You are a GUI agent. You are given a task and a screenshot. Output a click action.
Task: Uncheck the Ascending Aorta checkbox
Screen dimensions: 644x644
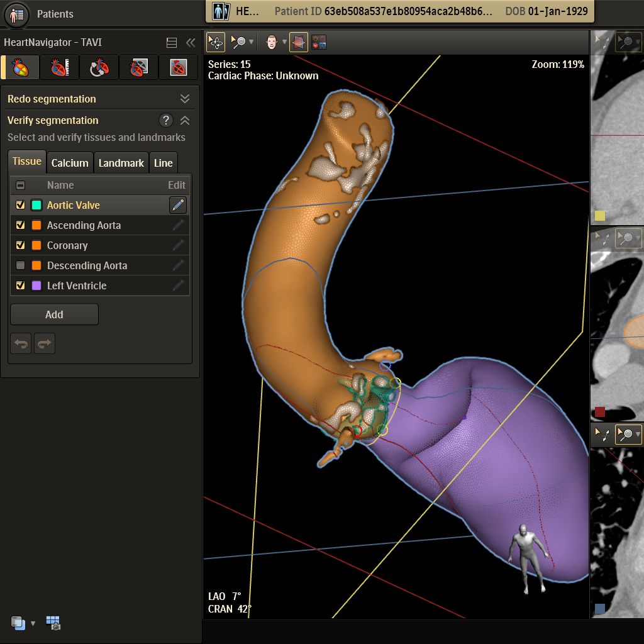[20, 225]
